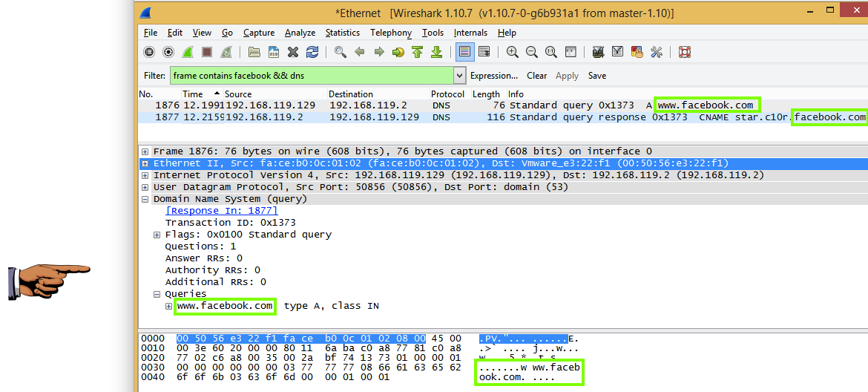Viewport: 868px width, 392px height.
Task: Click the find packet magnifier icon
Action: pyautogui.click(x=340, y=52)
